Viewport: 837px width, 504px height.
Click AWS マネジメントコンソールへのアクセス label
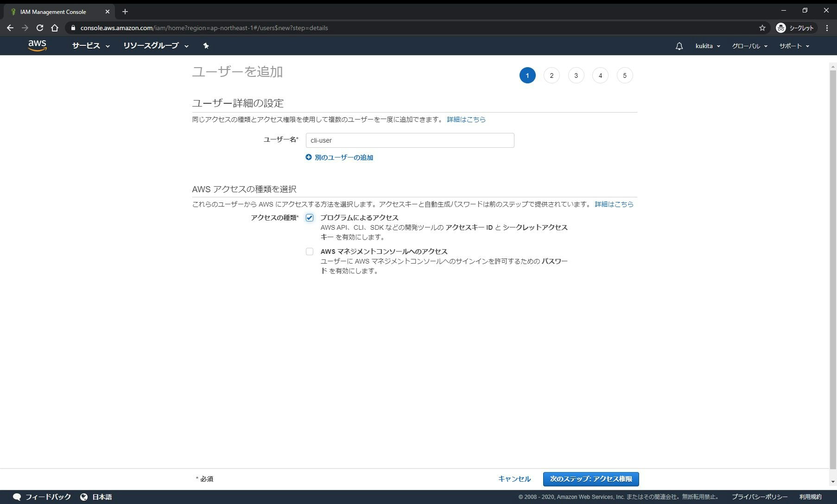(384, 252)
